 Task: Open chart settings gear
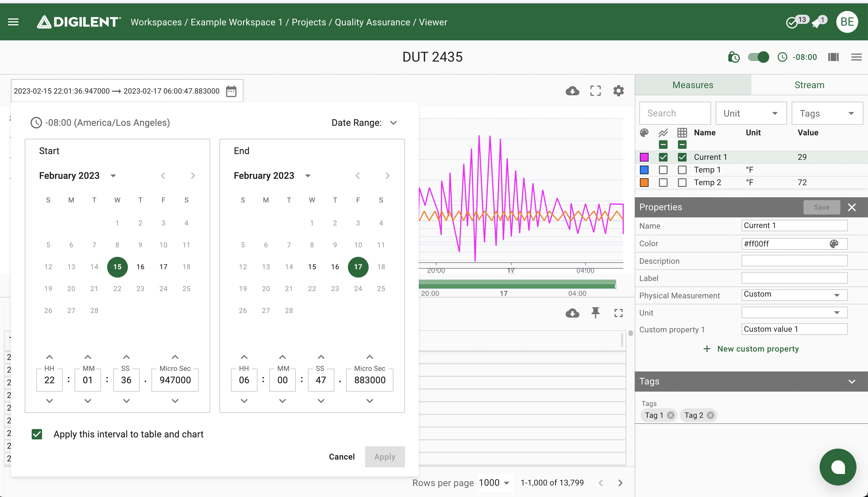tap(619, 91)
